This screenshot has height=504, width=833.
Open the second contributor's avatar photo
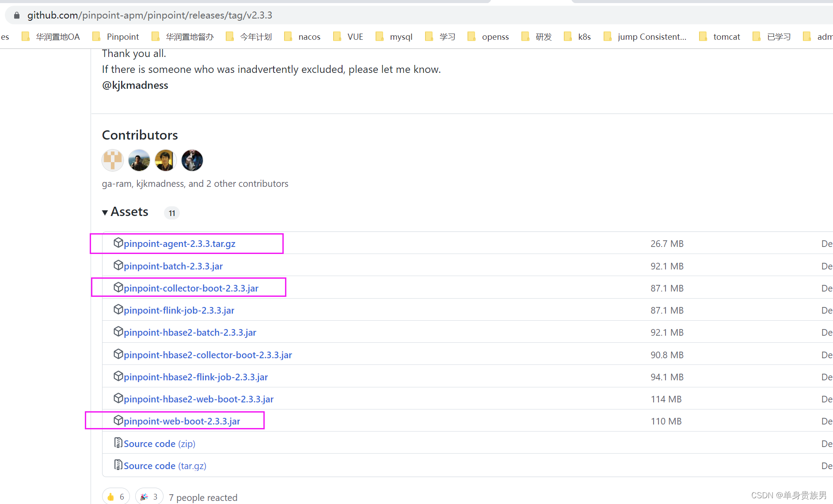click(139, 160)
